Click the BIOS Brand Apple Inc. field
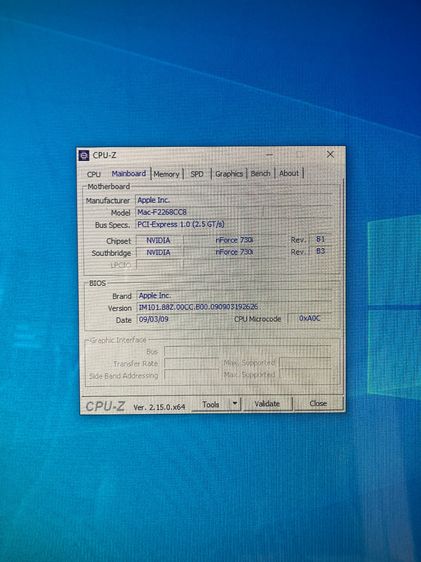The width and height of the screenshot is (421, 562). (234, 295)
